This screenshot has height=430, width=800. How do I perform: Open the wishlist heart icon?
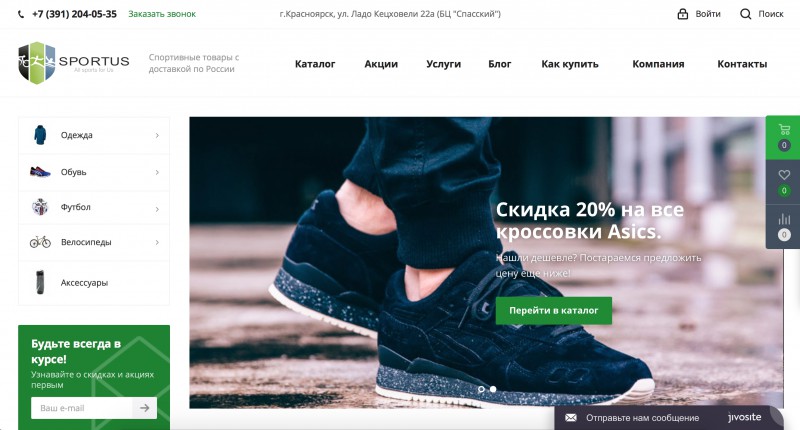click(784, 175)
